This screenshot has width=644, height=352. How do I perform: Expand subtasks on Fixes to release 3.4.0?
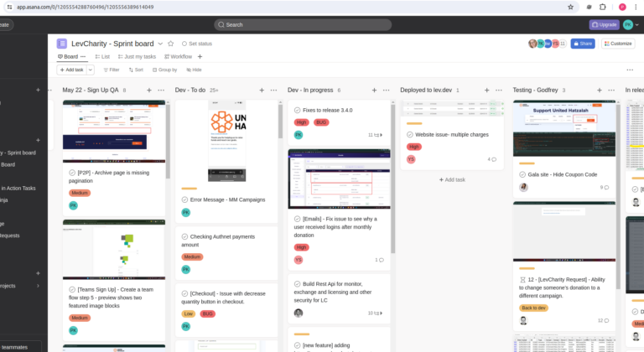click(376, 135)
